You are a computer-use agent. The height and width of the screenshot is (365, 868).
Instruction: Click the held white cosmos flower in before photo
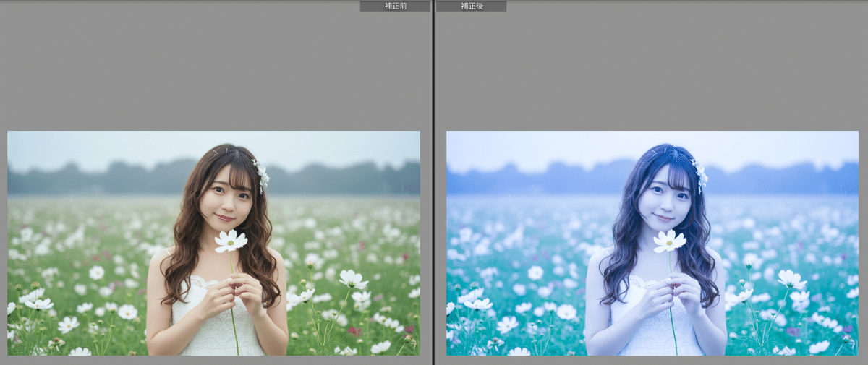(x=231, y=241)
